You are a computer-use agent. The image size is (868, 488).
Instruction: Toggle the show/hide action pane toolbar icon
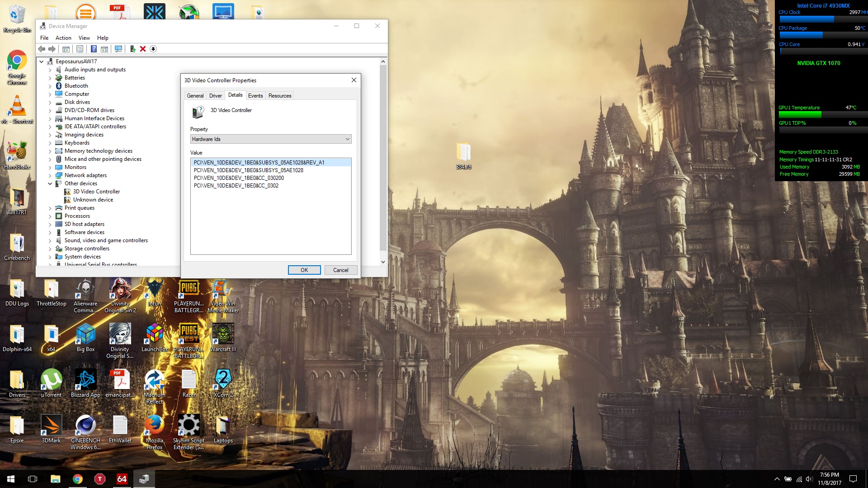[x=104, y=49]
